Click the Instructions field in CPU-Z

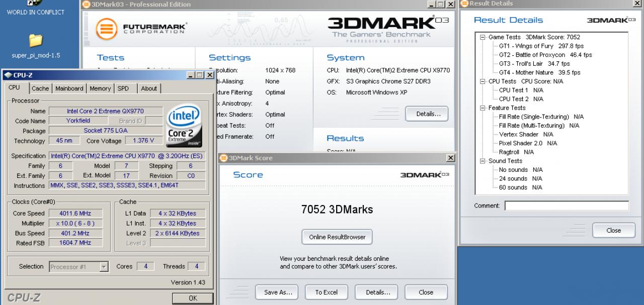pos(127,185)
